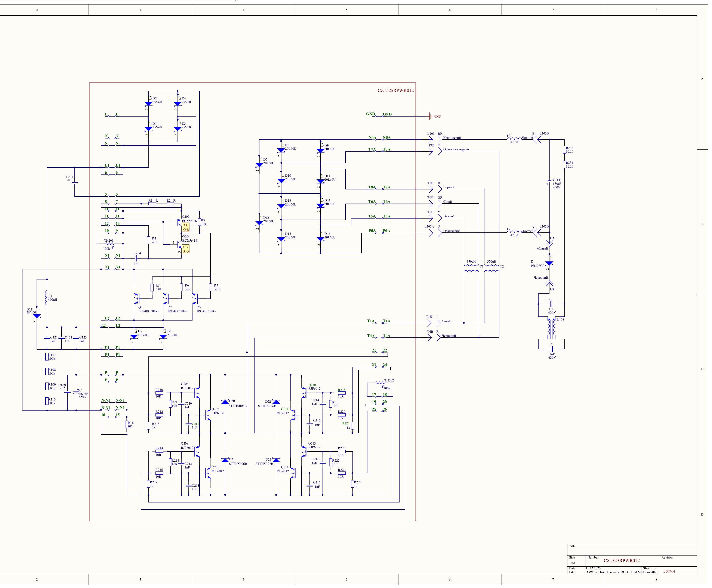Click the L1 460uH inductor symbol
Image resolution: width=712 pixels, height=588 pixels.
pos(46,297)
